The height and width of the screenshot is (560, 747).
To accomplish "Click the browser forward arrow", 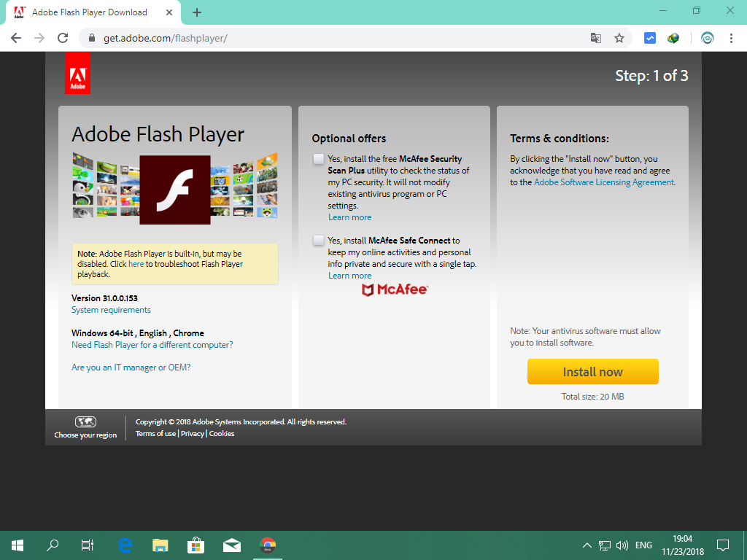I will (x=39, y=38).
